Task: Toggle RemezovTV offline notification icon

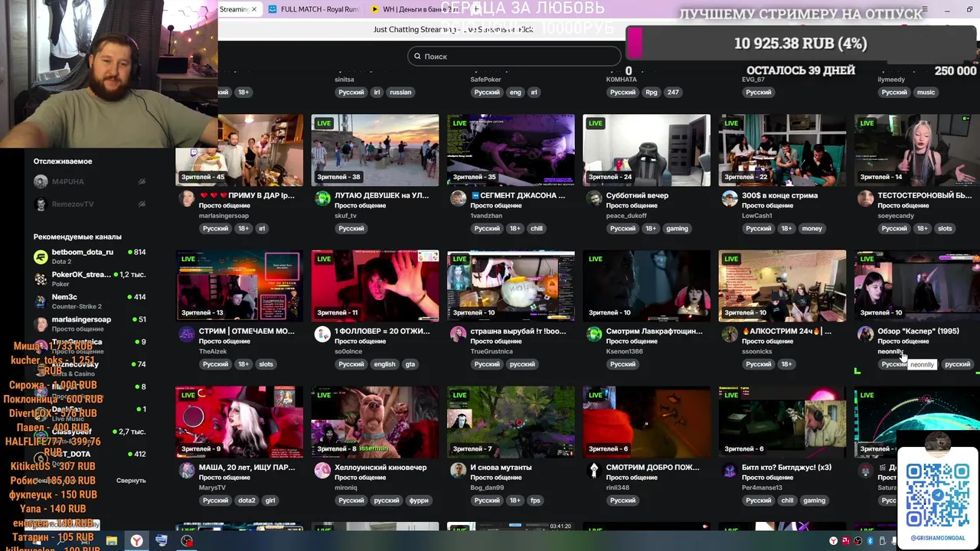Action: click(x=142, y=204)
